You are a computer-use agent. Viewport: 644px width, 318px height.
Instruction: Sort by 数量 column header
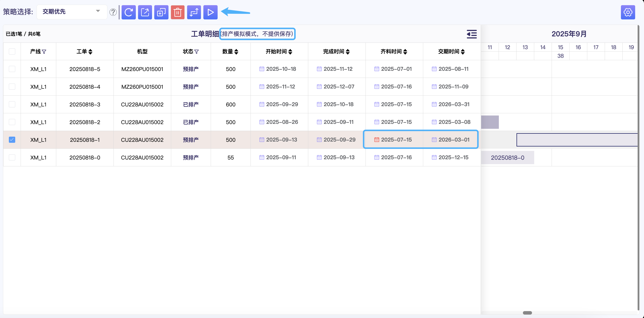point(236,52)
